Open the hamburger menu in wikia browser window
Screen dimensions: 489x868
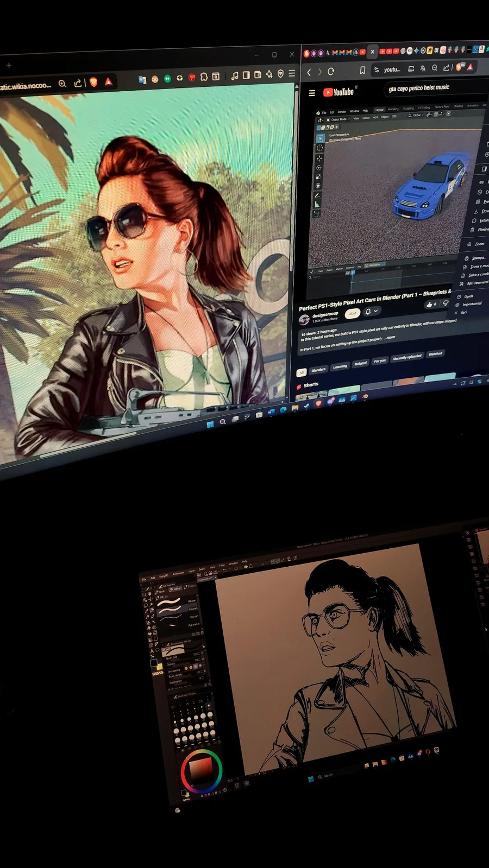pyautogui.click(x=292, y=73)
